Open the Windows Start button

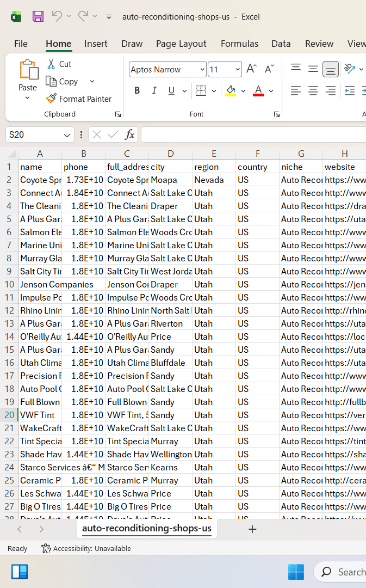point(296,572)
